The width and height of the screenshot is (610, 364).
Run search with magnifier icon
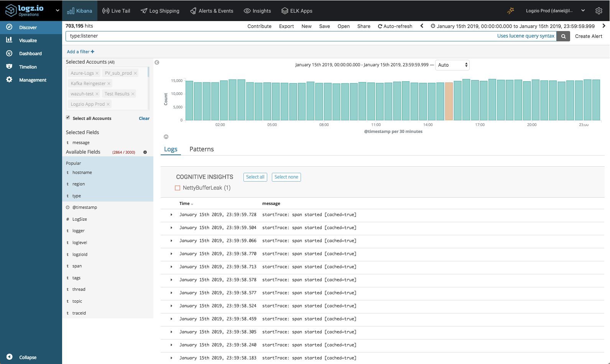coord(563,36)
